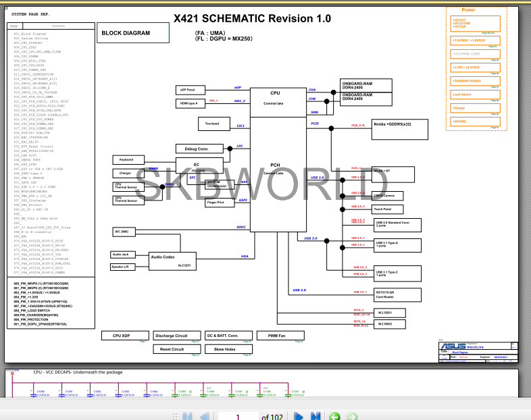This screenshot has height=420, width=531.
Task: Select the Nvidia +GDDR5(x32) block
Action: tap(400, 129)
